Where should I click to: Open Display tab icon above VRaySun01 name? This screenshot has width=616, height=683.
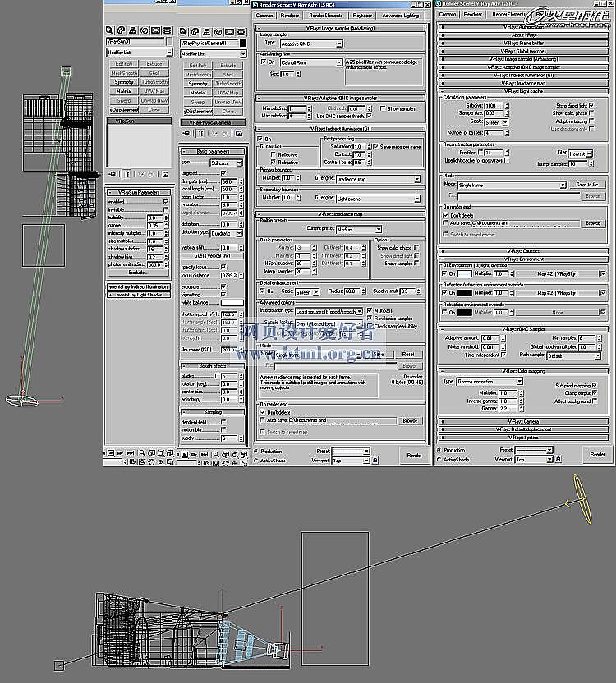point(155,30)
